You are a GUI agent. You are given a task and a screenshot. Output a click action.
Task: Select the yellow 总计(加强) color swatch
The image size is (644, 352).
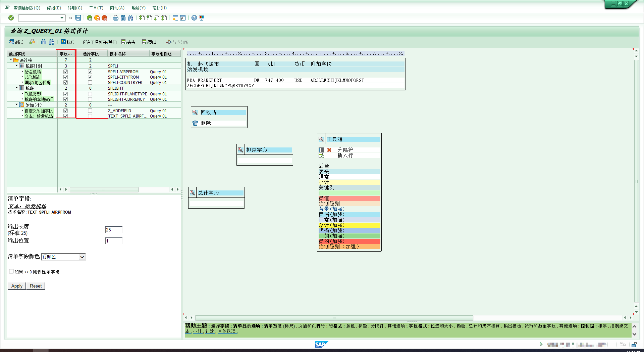349,225
